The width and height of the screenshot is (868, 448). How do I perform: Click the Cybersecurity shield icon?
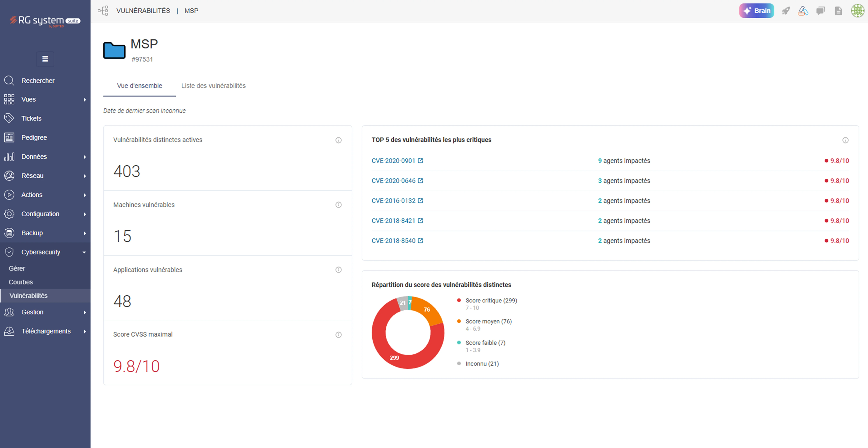coord(9,252)
